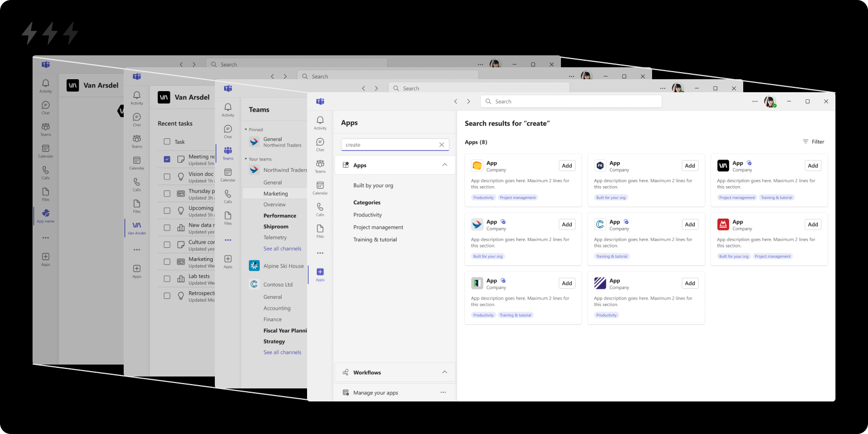
Task: Check the Thursday task checkbox
Action: click(167, 194)
